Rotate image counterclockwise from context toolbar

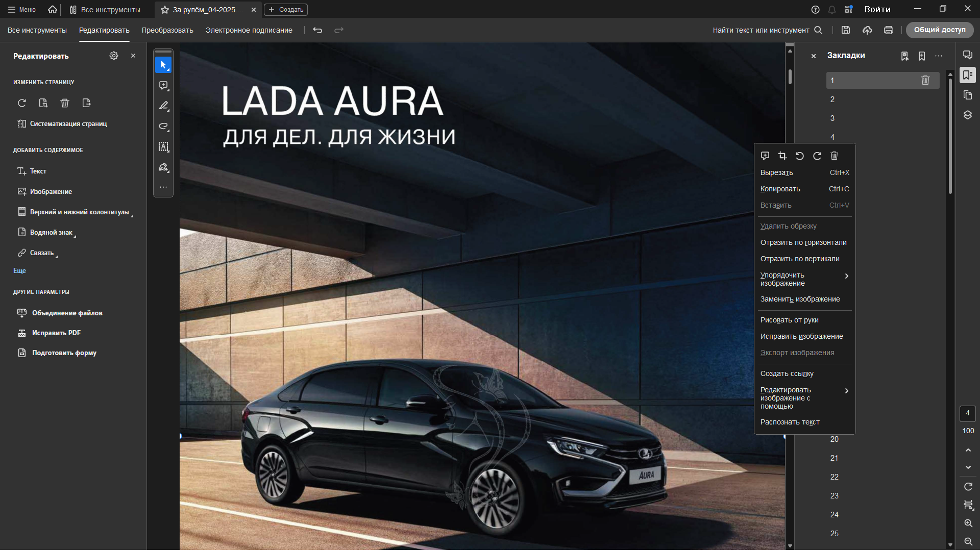(799, 156)
